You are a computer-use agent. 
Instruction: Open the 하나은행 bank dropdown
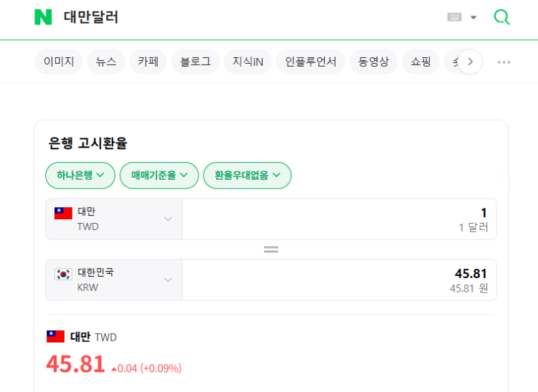click(80, 176)
